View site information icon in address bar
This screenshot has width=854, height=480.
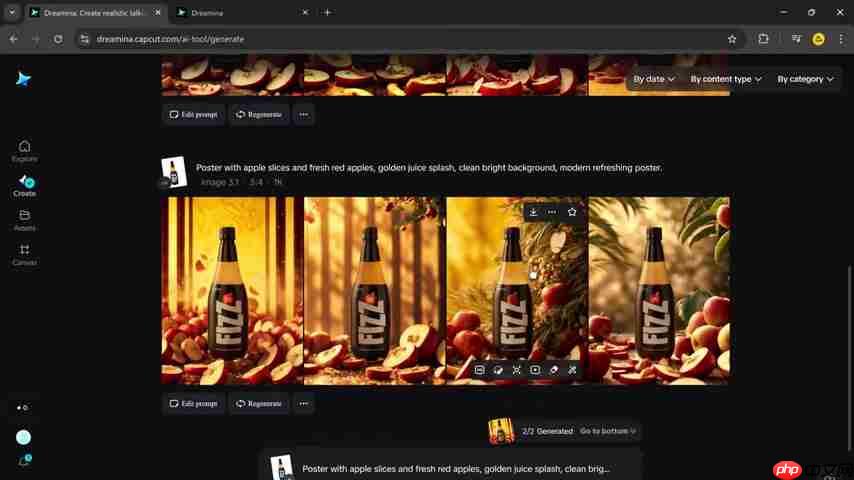click(84, 39)
